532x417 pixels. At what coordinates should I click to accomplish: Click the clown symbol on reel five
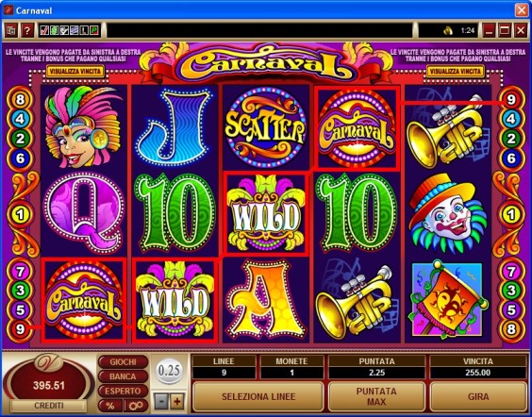448,213
